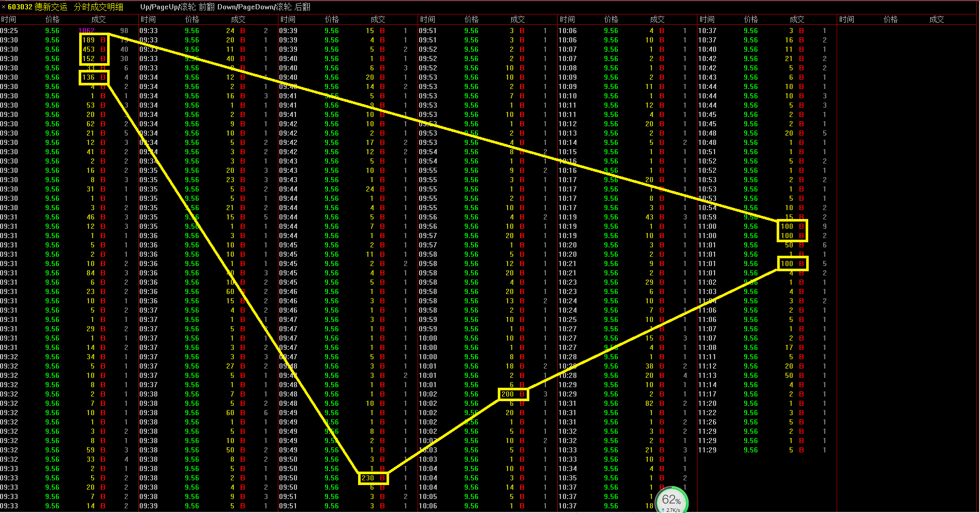This screenshot has height=513, width=980.
Task: Click the 11:12 time cell
Action: click(x=707, y=366)
